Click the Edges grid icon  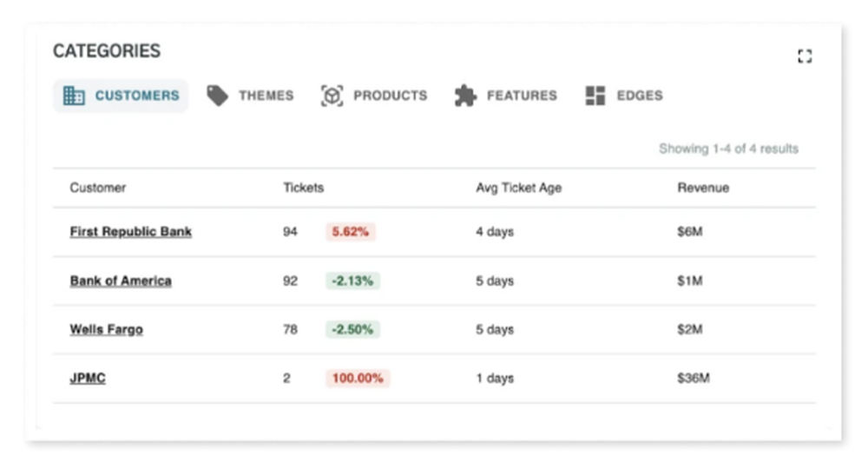pyautogui.click(x=595, y=96)
